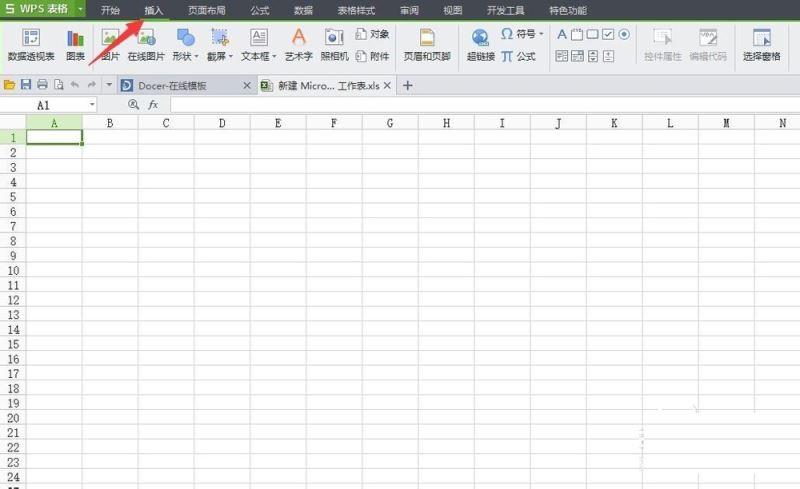Insert a chart using 图表 icon

pos(75,45)
